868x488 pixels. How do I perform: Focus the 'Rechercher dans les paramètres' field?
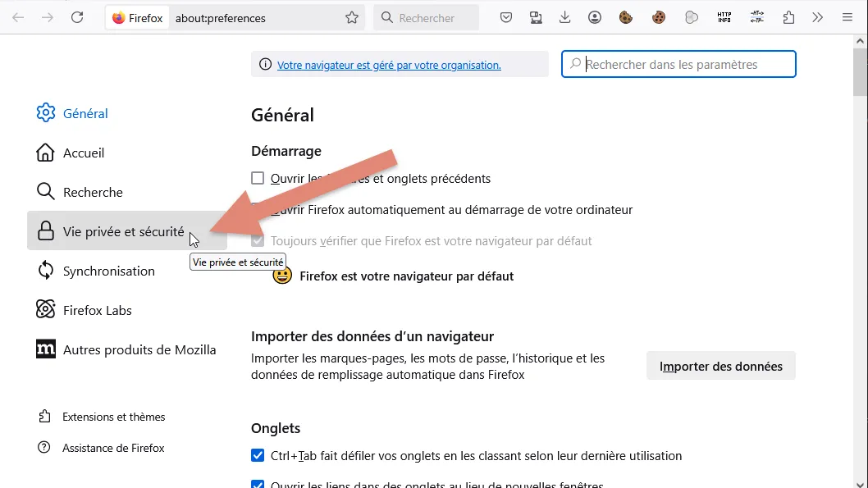click(x=678, y=64)
